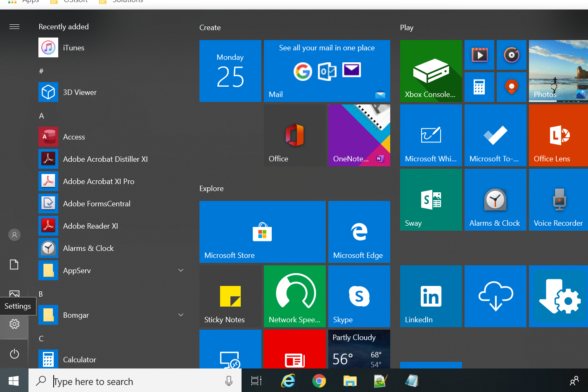Click the letter A section header
The height and width of the screenshot is (392, 588).
point(41,116)
